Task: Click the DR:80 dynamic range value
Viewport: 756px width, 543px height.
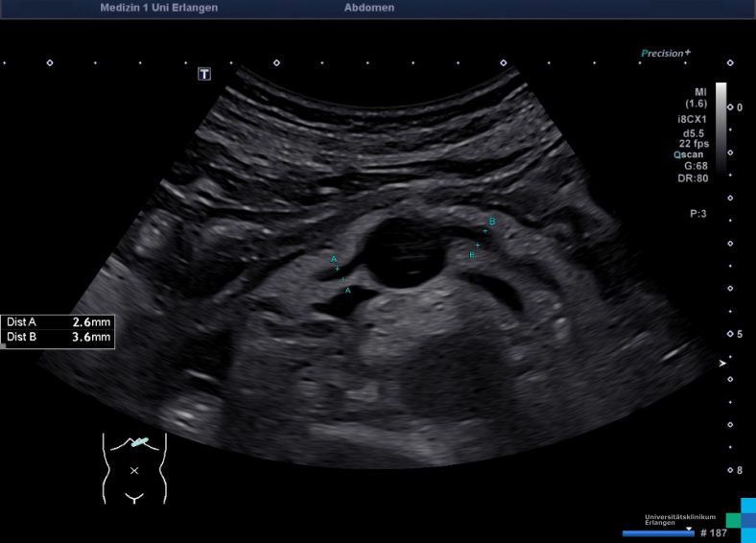Action: [x=693, y=178]
